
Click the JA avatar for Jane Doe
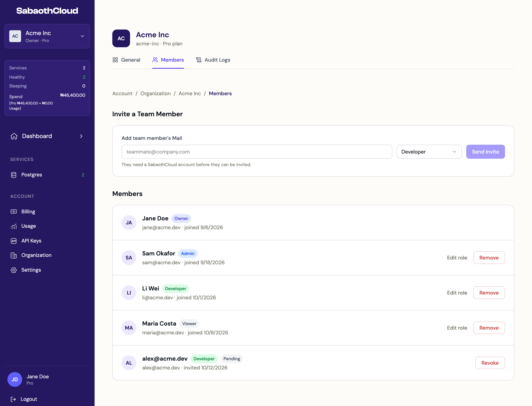[x=129, y=223]
